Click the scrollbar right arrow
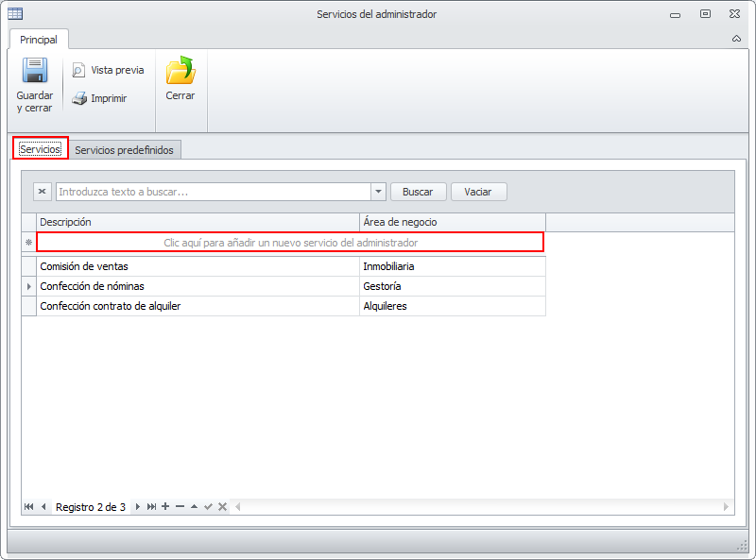The width and height of the screenshot is (756, 560). (x=726, y=506)
